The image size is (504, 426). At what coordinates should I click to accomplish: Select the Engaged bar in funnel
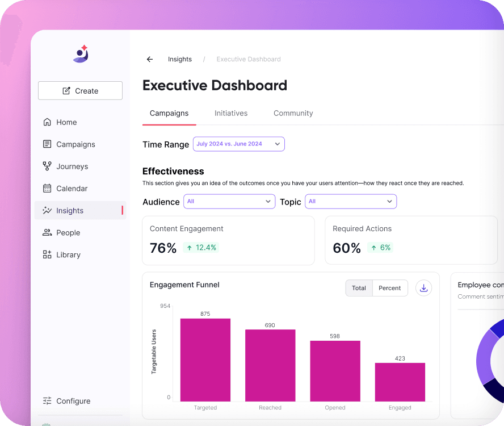point(400,382)
